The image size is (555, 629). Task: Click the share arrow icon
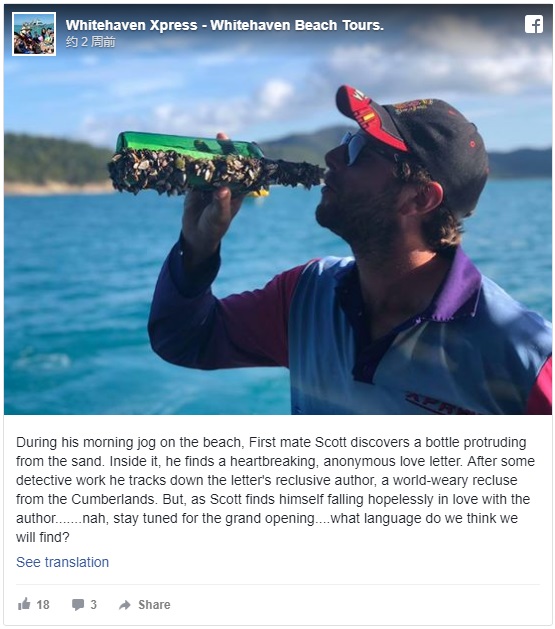(125, 605)
